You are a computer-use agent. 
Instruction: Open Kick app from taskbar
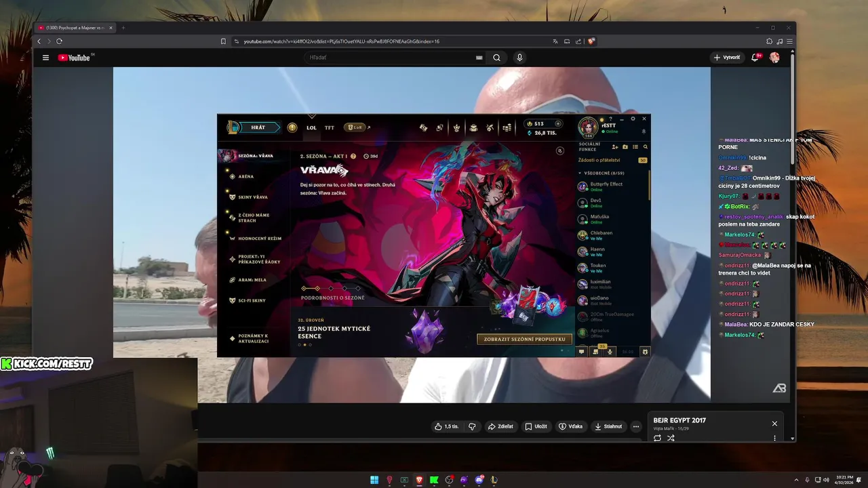(434, 480)
